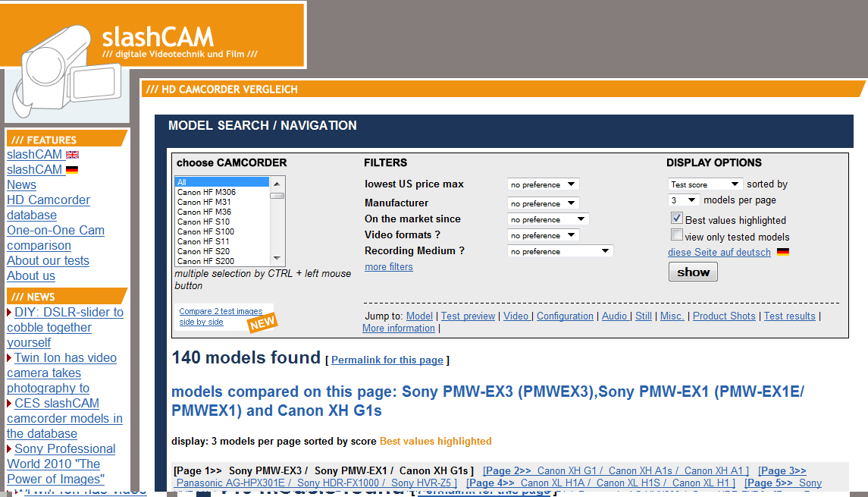Open Test score sort dropdown

coord(705,184)
